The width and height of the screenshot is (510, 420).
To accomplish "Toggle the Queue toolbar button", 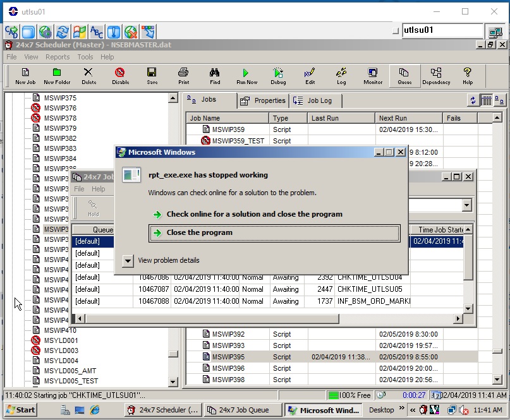I will point(404,76).
